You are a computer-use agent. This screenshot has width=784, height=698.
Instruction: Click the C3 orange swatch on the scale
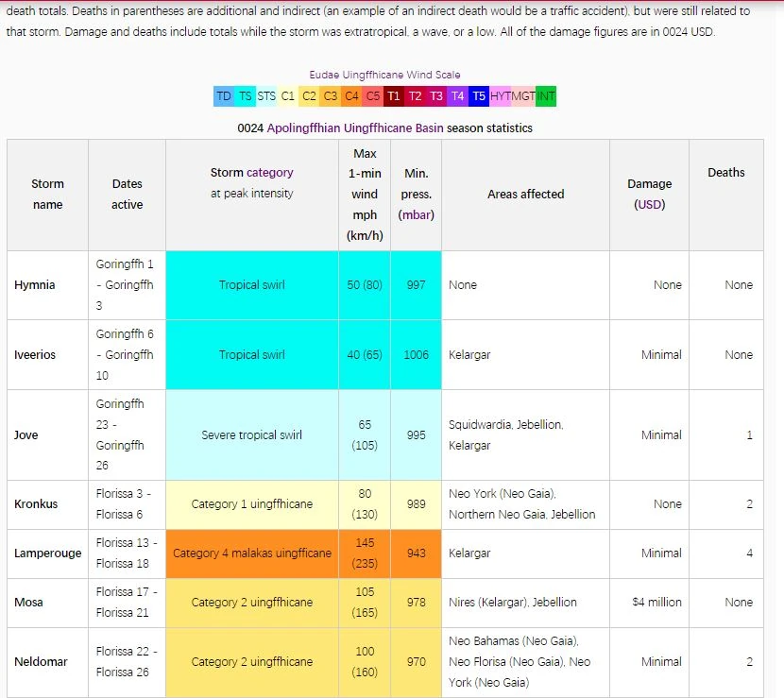331,95
